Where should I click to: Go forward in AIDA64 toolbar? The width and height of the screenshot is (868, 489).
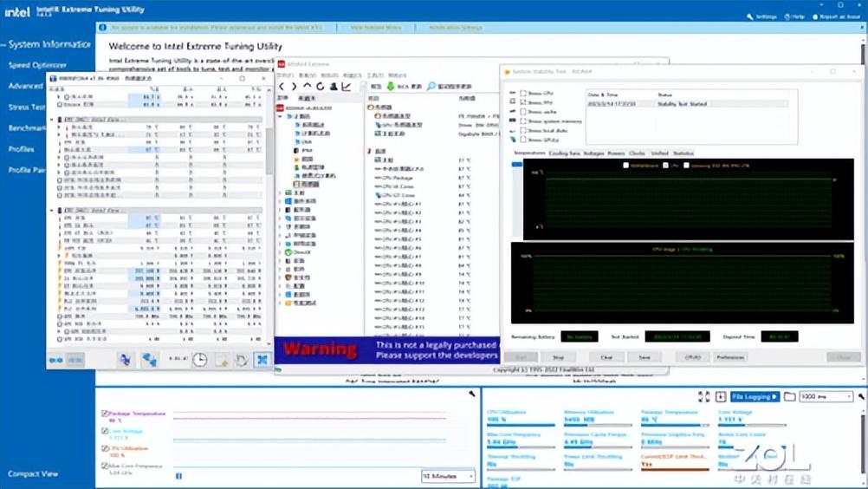(294, 87)
